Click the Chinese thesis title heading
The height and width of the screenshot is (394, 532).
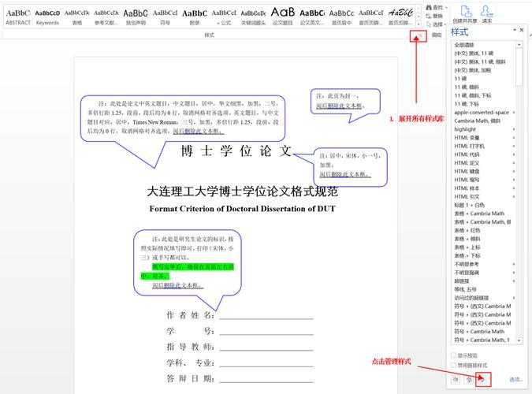tap(242, 191)
